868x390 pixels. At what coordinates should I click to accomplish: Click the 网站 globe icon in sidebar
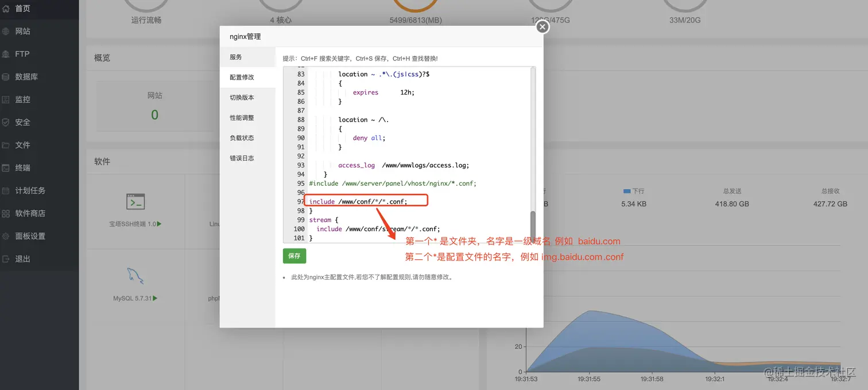[6, 32]
